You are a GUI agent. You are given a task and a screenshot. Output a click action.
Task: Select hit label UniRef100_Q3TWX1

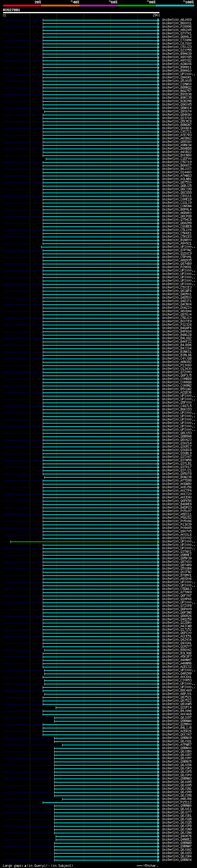pos(177,551)
